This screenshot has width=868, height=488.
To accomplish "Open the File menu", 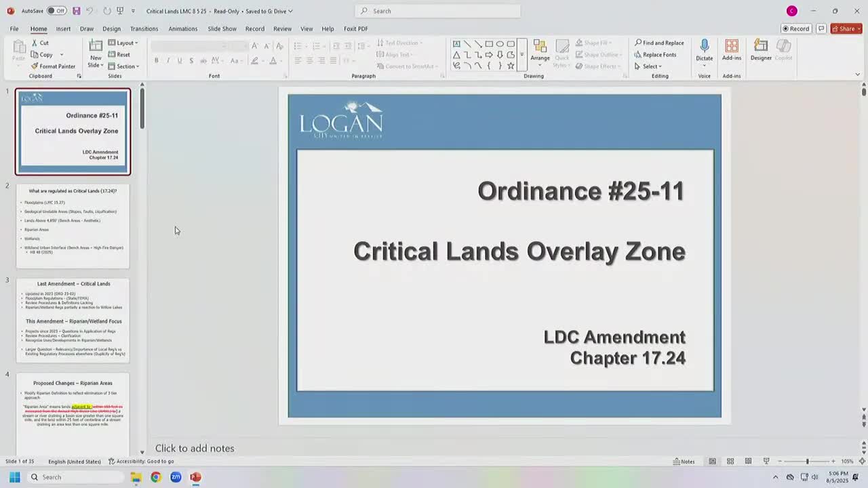I will 14,28.
